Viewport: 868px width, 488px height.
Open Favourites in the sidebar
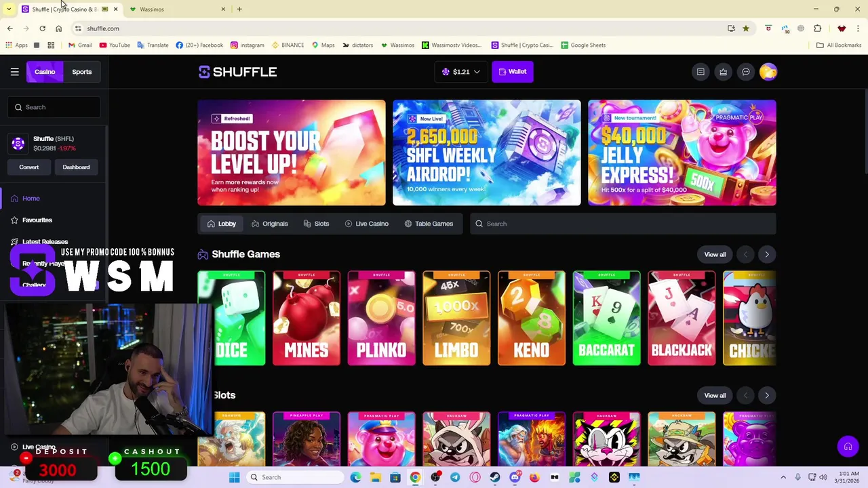click(37, 220)
